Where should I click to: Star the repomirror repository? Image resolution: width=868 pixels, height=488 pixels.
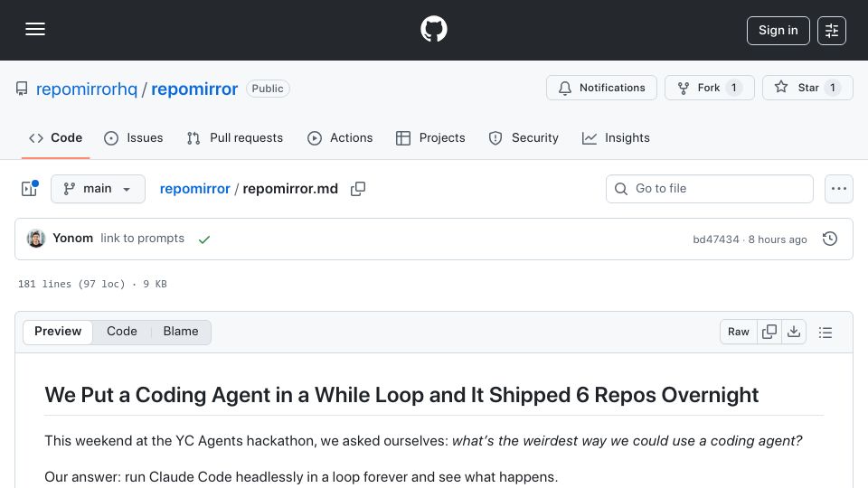[x=807, y=88]
